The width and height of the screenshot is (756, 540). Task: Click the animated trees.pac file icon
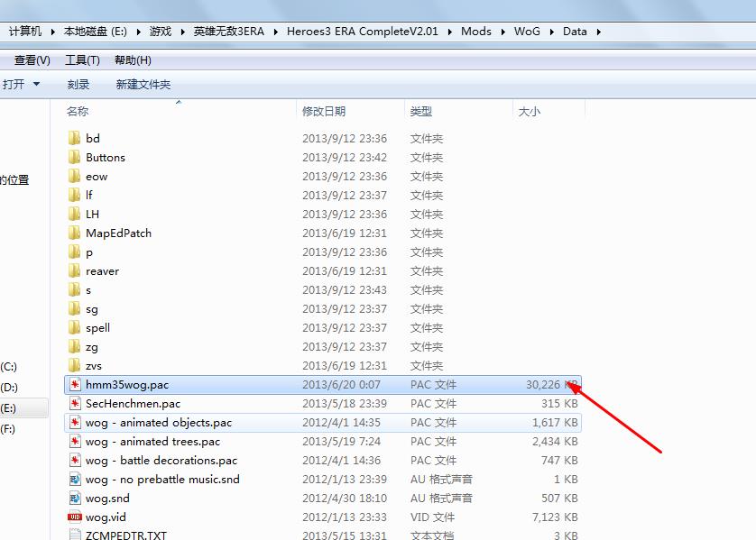click(x=75, y=441)
